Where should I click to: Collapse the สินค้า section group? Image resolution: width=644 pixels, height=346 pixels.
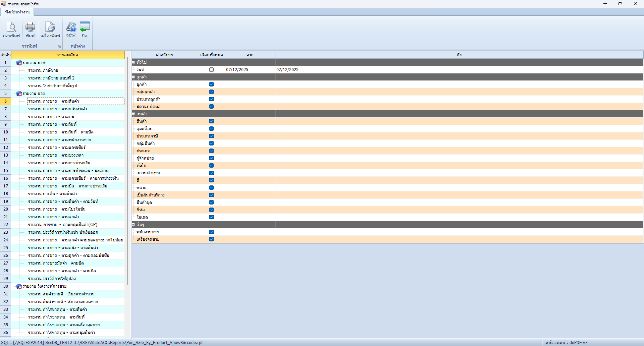point(133,114)
